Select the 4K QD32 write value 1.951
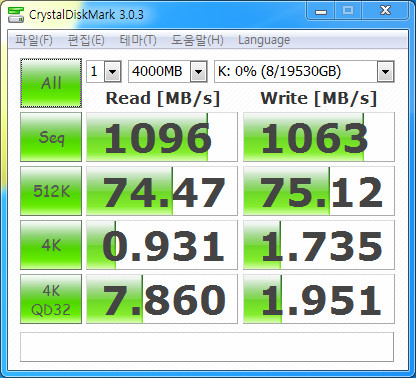 pos(319,299)
